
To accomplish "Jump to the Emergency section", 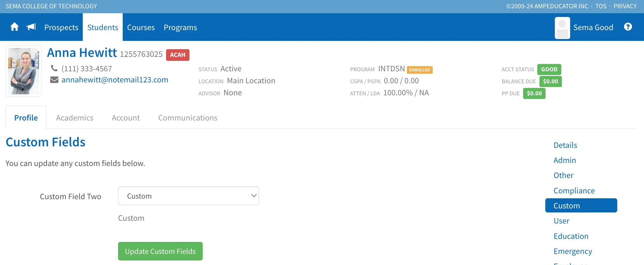I will pyautogui.click(x=573, y=251).
